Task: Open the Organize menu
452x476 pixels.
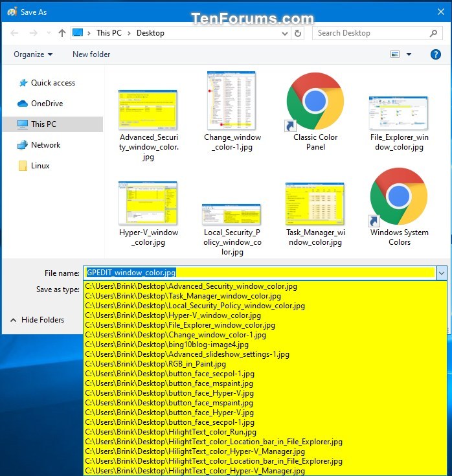Action: 33,54
